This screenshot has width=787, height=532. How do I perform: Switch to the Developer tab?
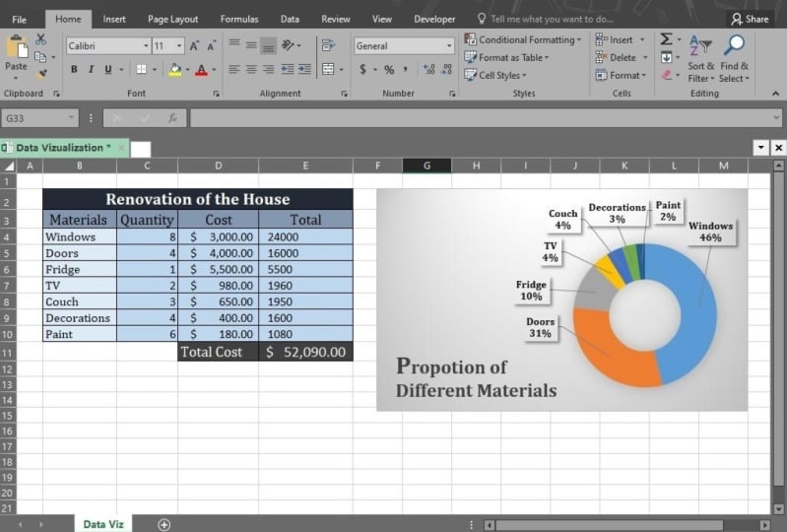click(434, 19)
